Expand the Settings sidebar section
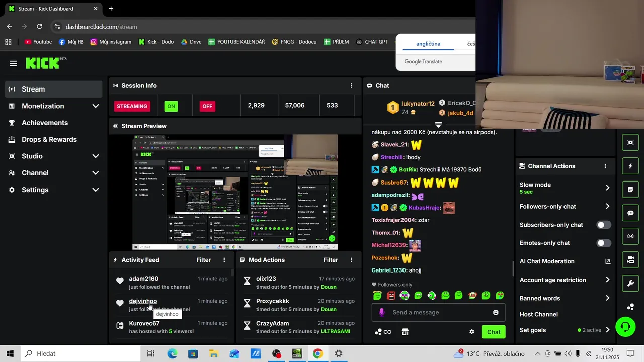This screenshot has width=644, height=362. click(x=96, y=190)
